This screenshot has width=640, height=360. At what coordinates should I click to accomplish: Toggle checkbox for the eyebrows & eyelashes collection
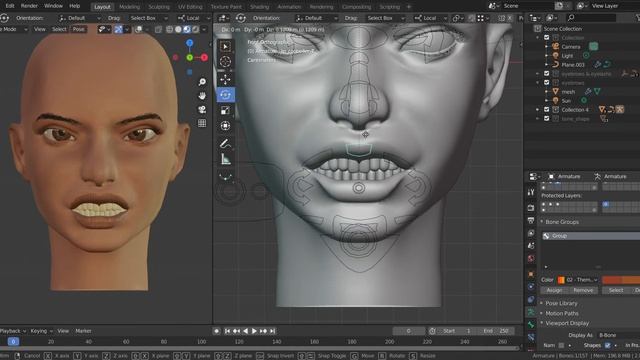click(x=547, y=73)
